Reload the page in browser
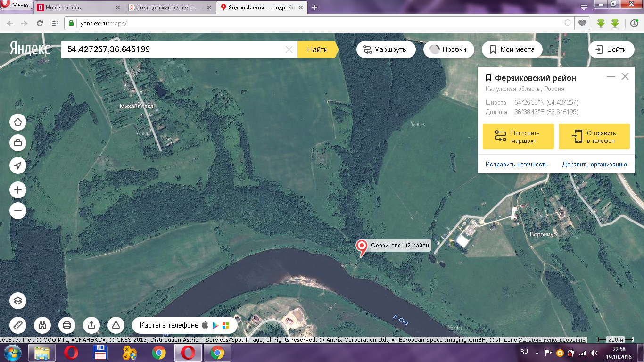 [40, 23]
